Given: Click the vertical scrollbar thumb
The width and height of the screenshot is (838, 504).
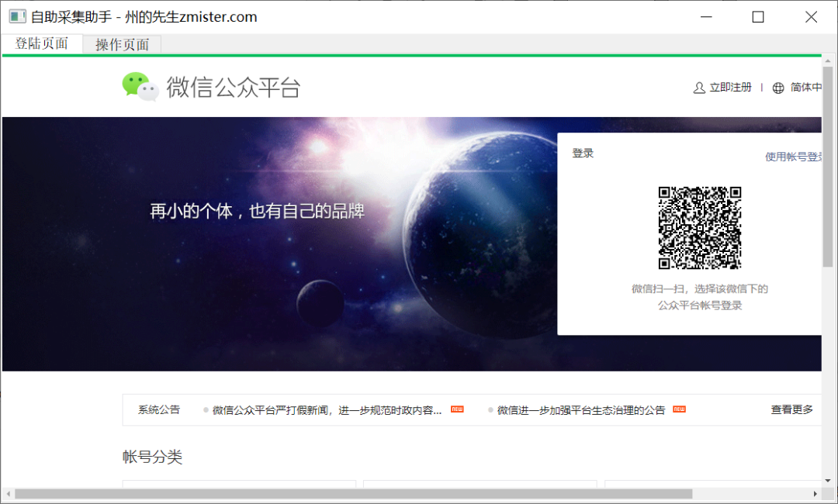Looking at the screenshot, I should click(828, 167).
